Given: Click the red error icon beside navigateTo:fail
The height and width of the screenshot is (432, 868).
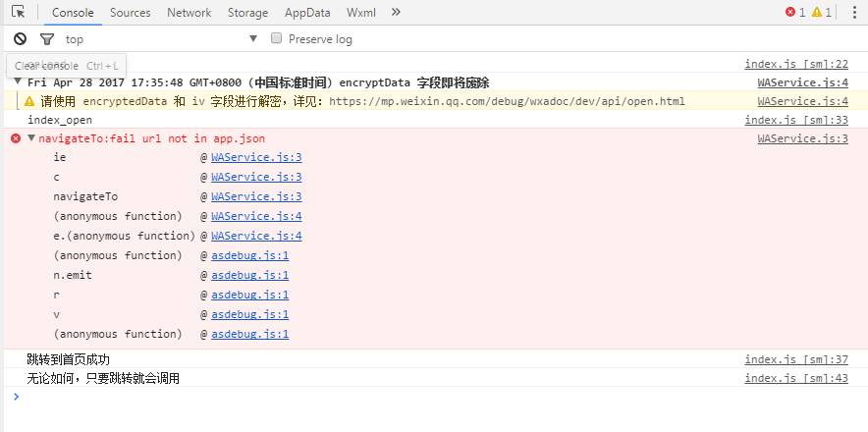Looking at the screenshot, I should point(15,138).
